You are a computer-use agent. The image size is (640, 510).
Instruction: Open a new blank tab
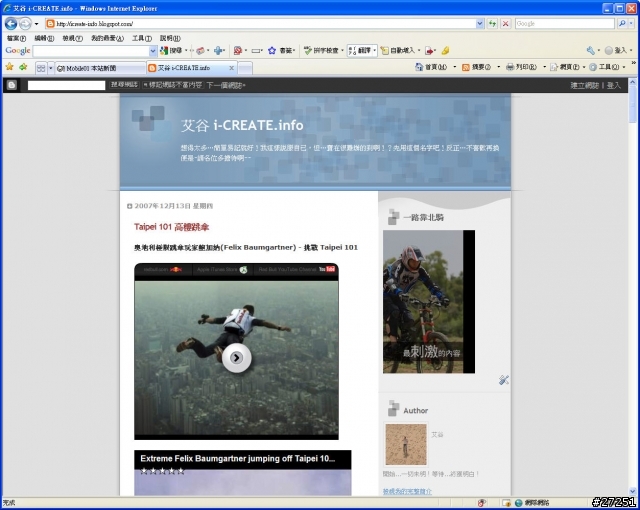click(x=245, y=68)
